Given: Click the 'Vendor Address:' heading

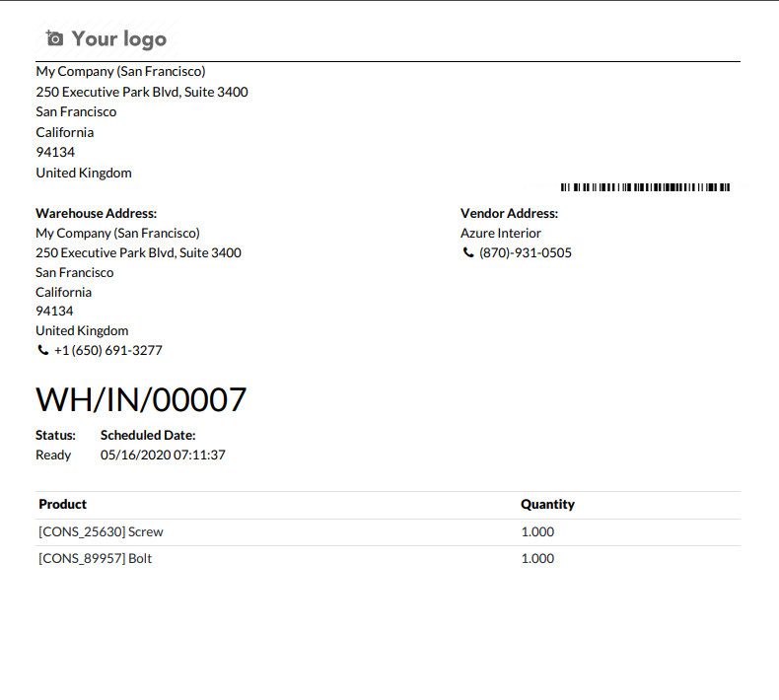Looking at the screenshot, I should [509, 213].
